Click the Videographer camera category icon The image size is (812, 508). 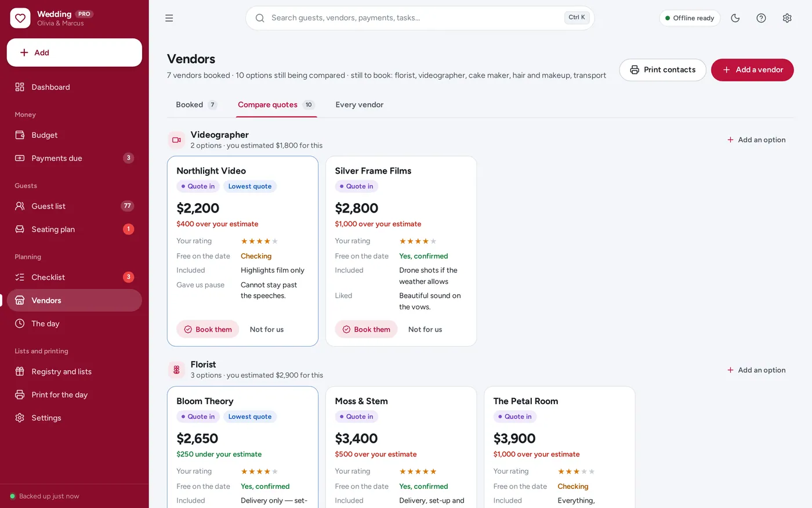(x=176, y=140)
